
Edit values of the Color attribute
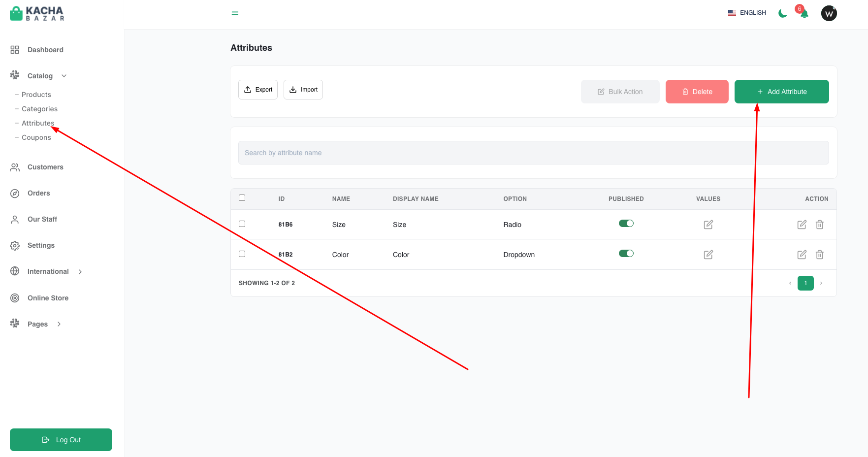click(x=708, y=255)
